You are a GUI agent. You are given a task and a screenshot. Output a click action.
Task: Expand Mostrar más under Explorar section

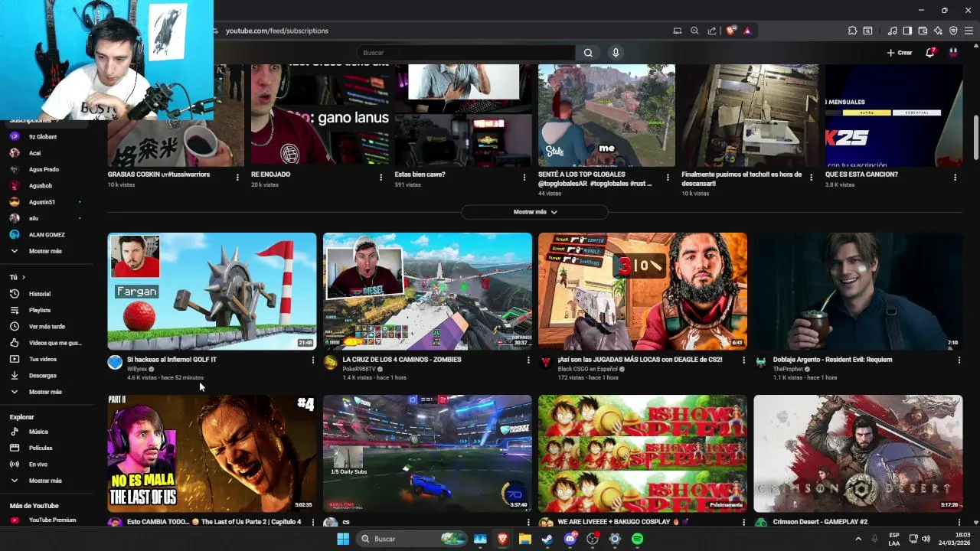[45, 481]
